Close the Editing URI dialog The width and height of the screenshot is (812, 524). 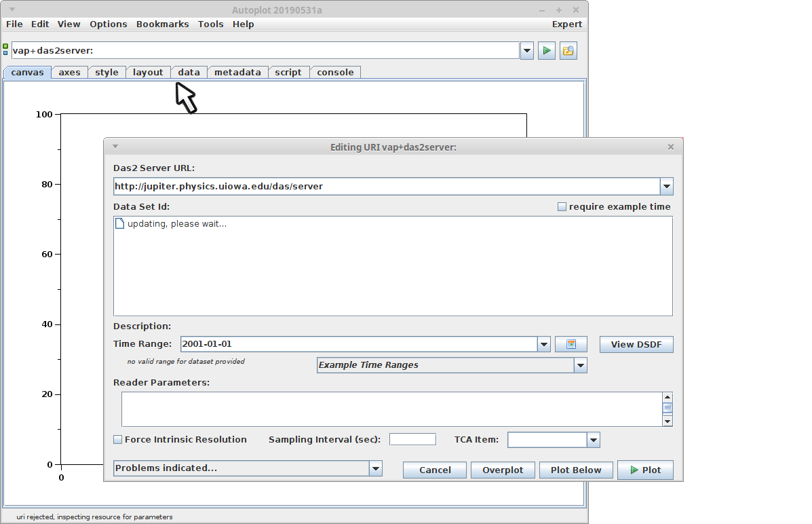pyautogui.click(x=671, y=147)
